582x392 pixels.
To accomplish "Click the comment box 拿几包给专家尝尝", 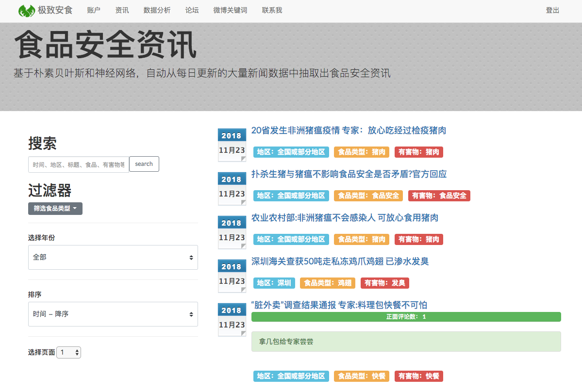I will tap(406, 342).
